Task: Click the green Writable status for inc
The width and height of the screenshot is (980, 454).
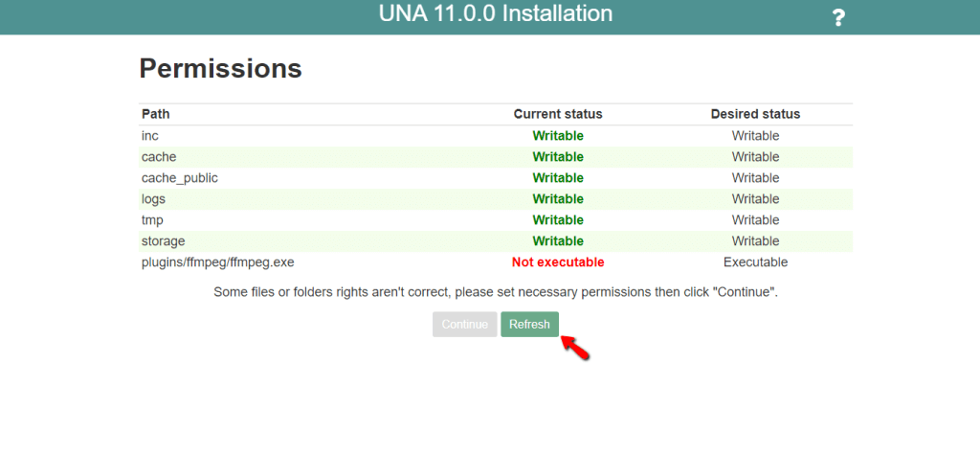Action: click(558, 136)
